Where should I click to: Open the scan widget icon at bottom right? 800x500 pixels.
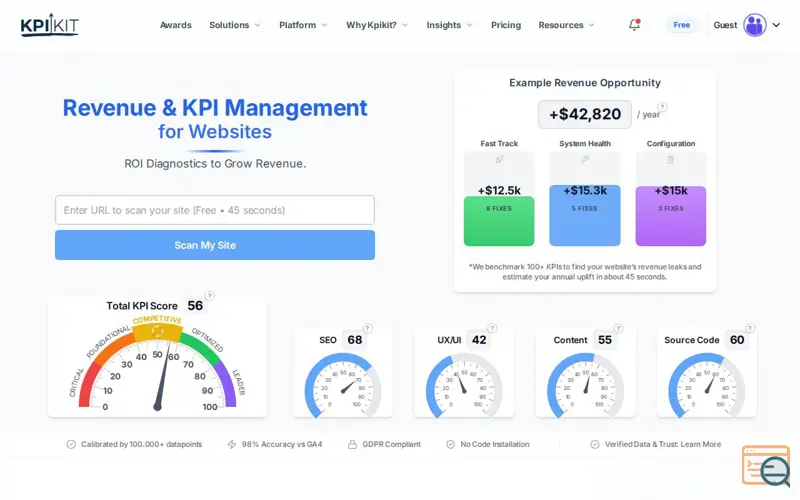tap(766, 466)
